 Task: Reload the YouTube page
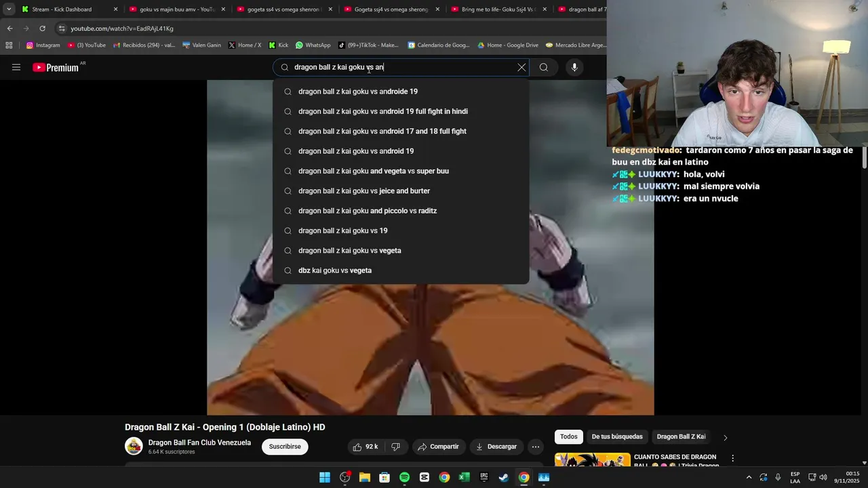(x=42, y=28)
